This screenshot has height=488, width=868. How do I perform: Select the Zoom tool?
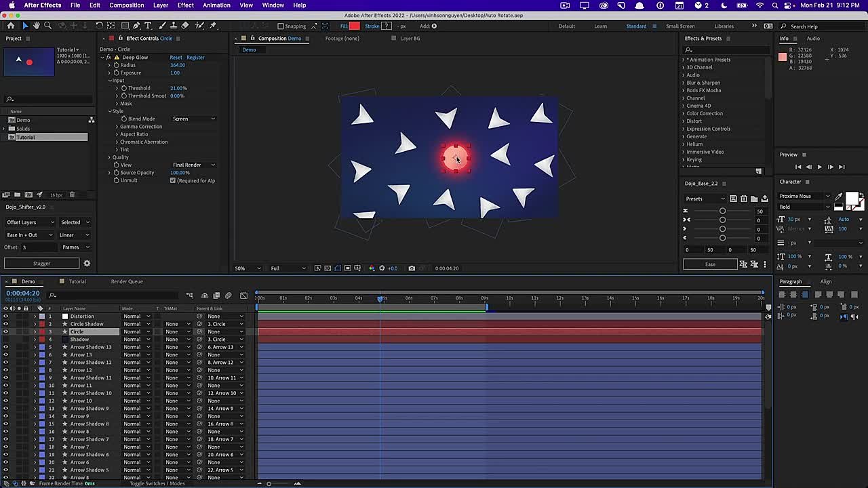(47, 26)
